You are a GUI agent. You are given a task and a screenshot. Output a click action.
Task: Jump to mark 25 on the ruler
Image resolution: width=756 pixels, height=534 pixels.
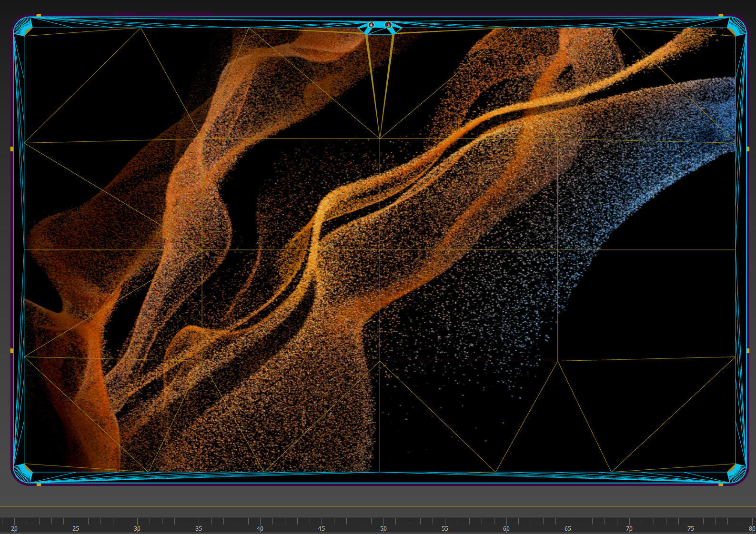(76, 529)
